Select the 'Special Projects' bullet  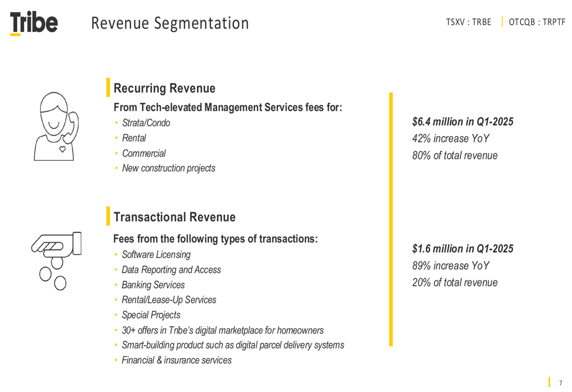pyautogui.click(x=151, y=315)
